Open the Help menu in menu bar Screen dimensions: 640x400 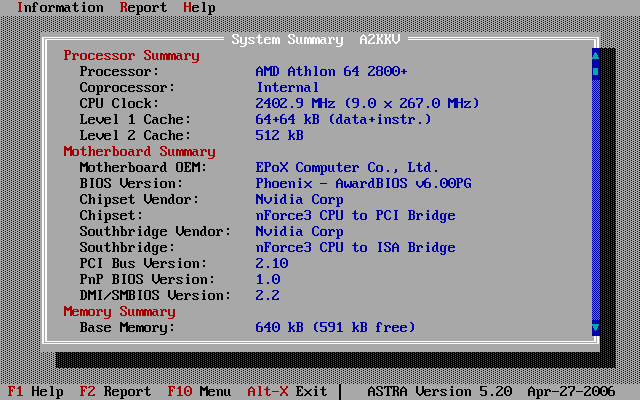point(199,8)
